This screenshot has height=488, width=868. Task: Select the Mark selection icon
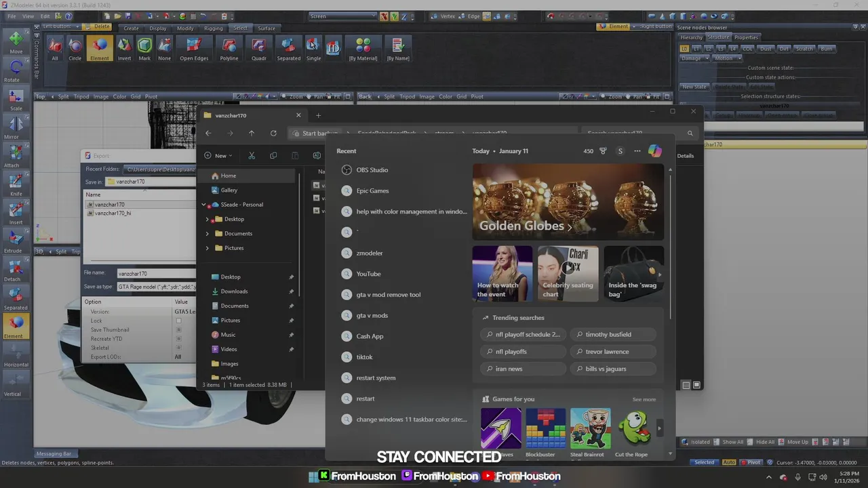pos(144,49)
